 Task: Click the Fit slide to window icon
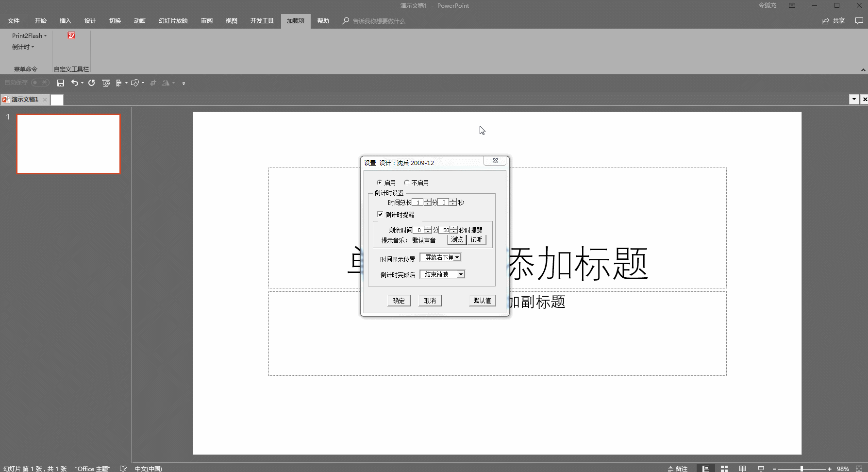tap(860, 468)
